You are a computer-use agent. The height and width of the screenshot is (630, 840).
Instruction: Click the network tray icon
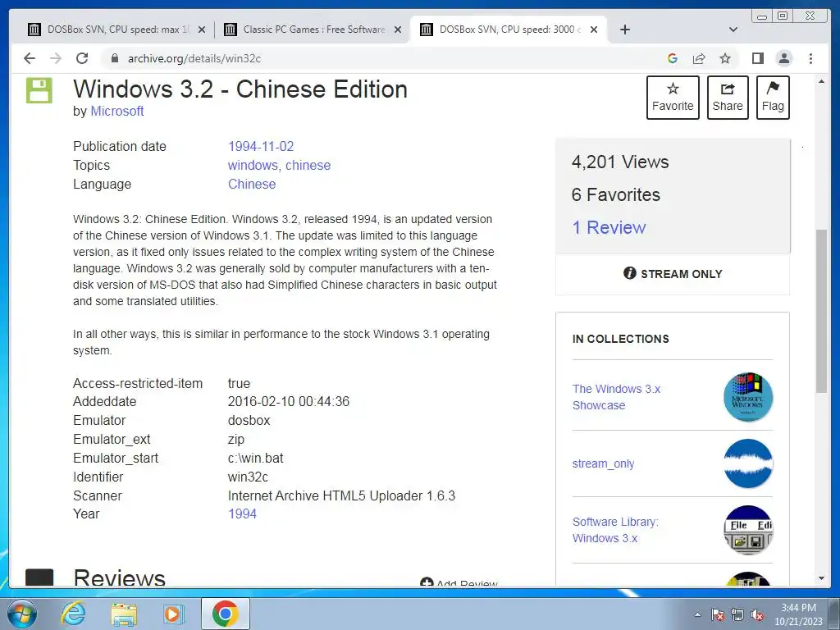tap(737, 614)
